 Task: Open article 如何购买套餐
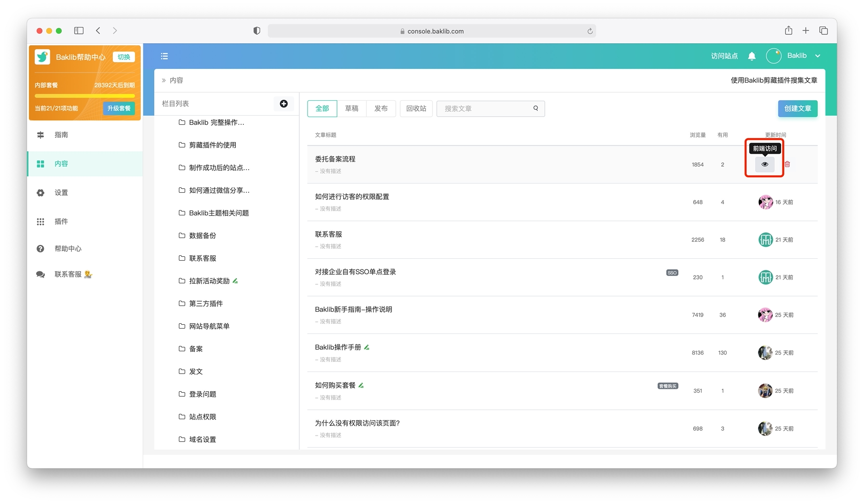tap(335, 385)
